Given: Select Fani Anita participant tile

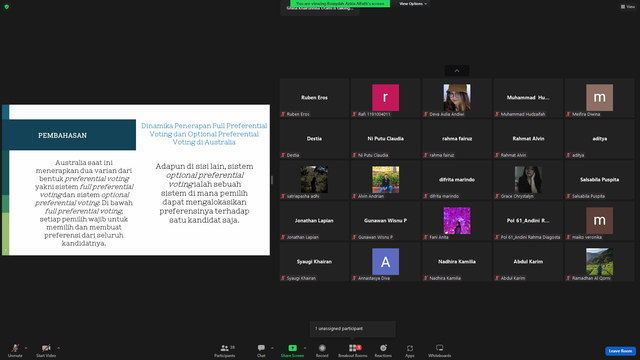Looking at the screenshot, I should [x=457, y=221].
